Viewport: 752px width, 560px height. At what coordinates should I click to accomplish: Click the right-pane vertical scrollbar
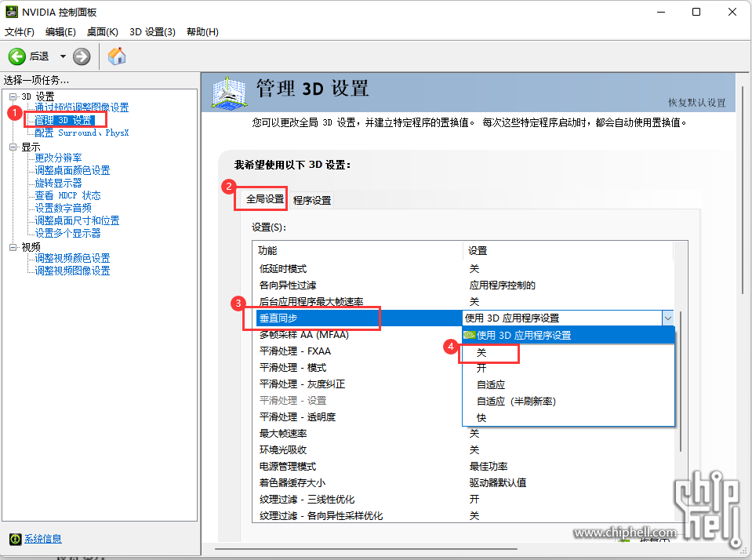743,190
